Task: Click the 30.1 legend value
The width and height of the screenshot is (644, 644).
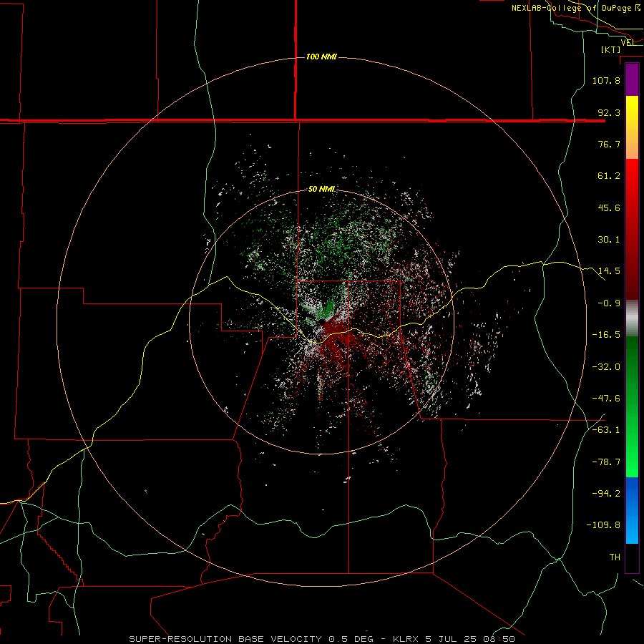Action: click(x=609, y=240)
